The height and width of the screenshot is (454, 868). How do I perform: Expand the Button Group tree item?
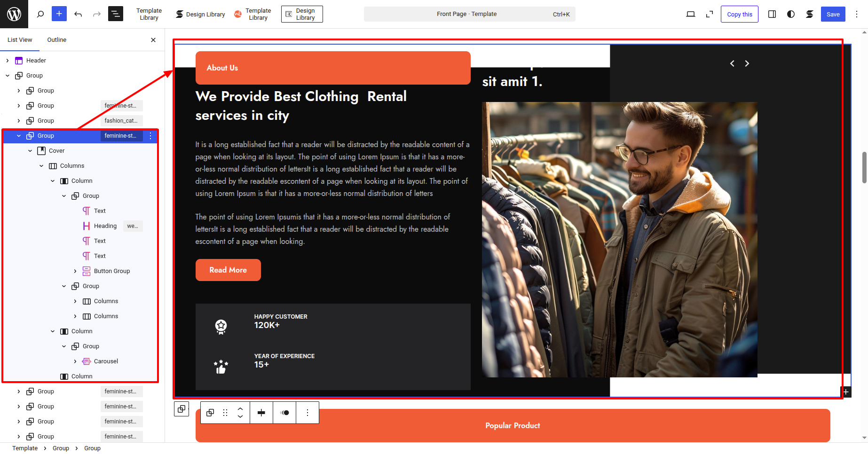tap(75, 271)
